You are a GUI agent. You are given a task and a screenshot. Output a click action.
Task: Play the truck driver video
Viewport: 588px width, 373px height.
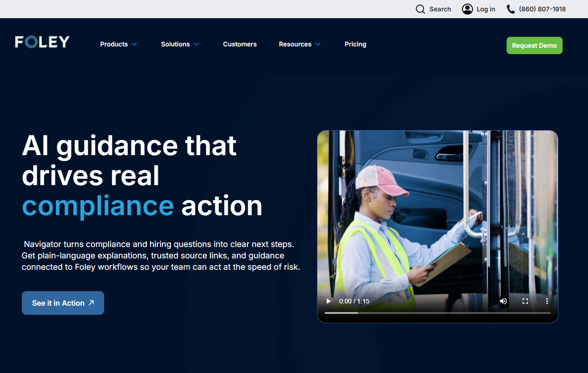coord(329,301)
